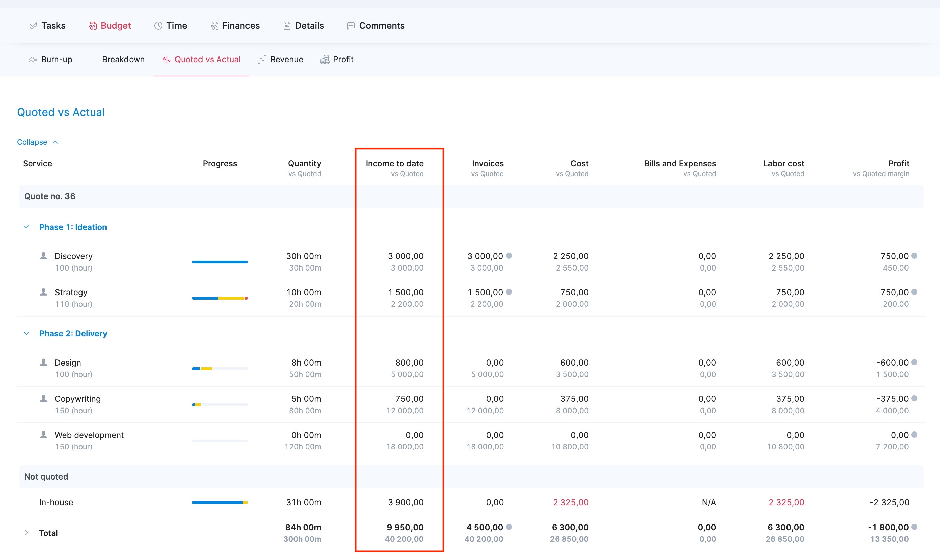This screenshot has height=560, width=940.
Task: Click the person icon beside Discovery
Action: coord(43,256)
